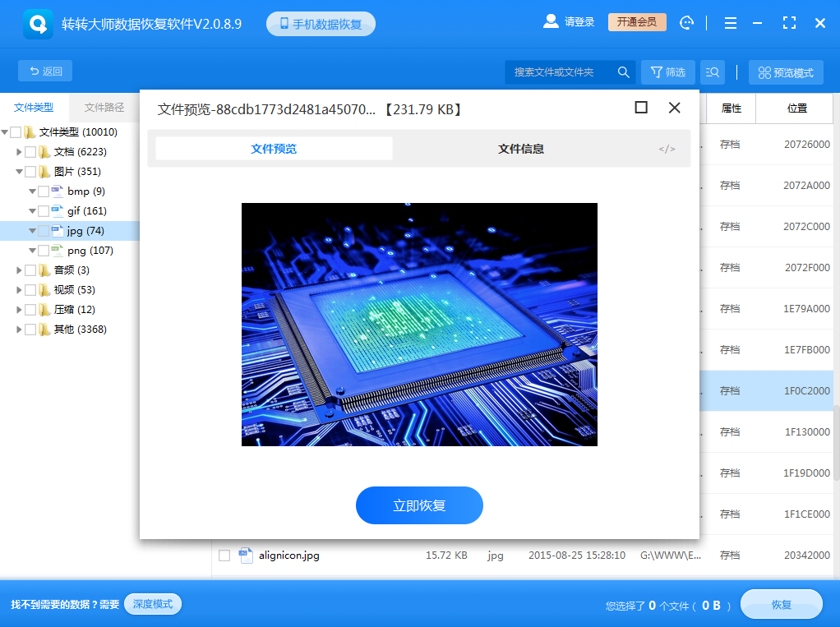Click the search magnifier in the search box
Viewport: 840px width, 627px height.
[x=623, y=71]
